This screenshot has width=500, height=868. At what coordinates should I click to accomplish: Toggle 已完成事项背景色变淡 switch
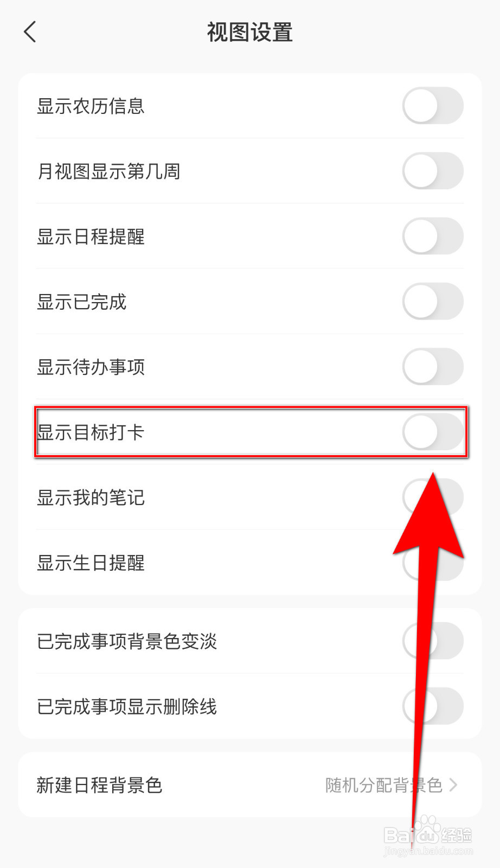point(433,641)
